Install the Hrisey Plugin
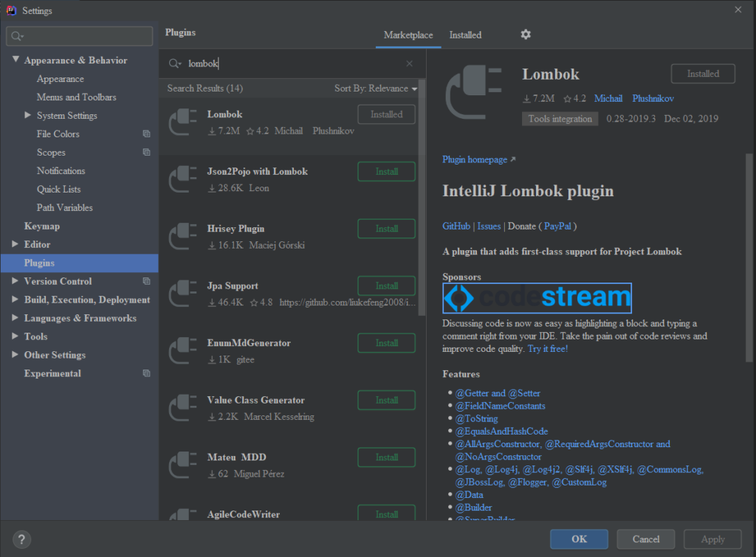756x557 pixels. tap(386, 229)
